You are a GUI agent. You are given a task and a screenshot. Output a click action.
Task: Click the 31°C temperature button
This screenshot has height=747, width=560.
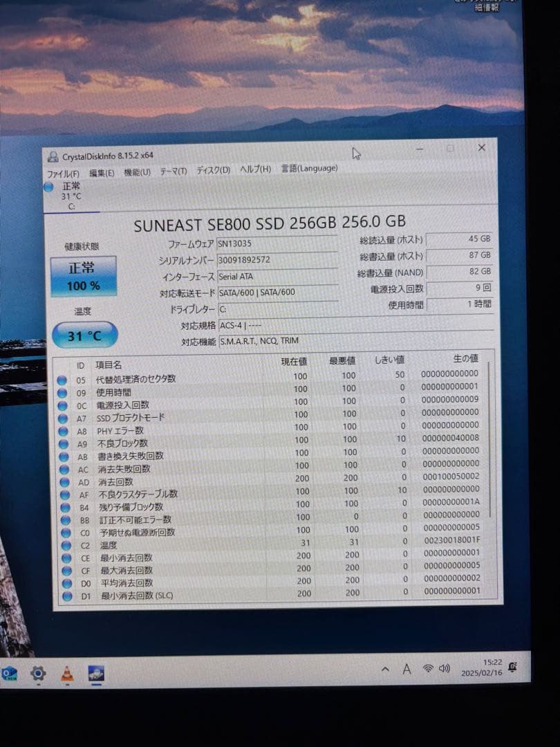click(x=83, y=335)
